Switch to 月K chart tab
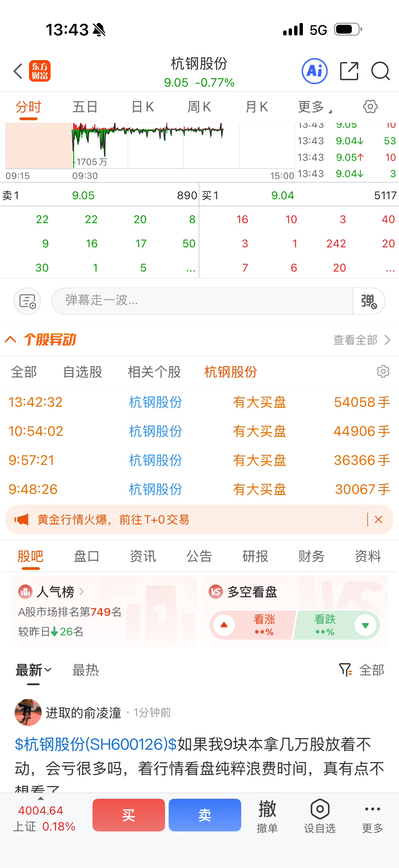This screenshot has width=399, height=868. (x=256, y=107)
